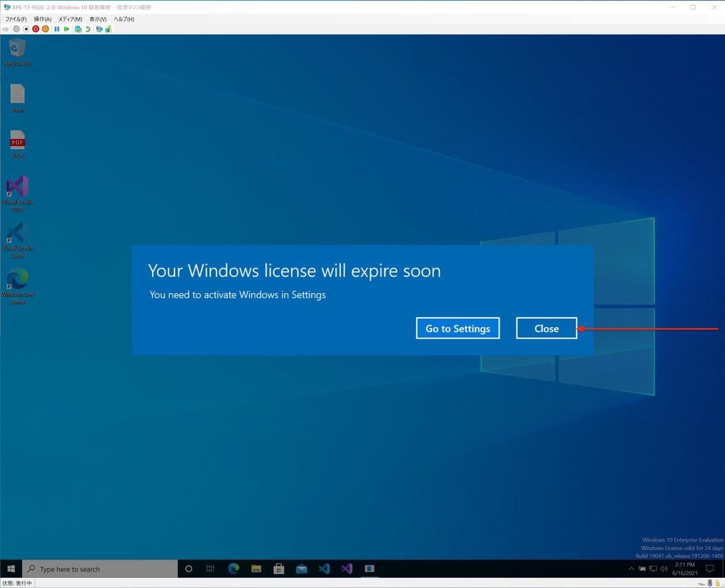Click the battery tray icon
The width and height of the screenshot is (725, 588).
(x=642, y=569)
